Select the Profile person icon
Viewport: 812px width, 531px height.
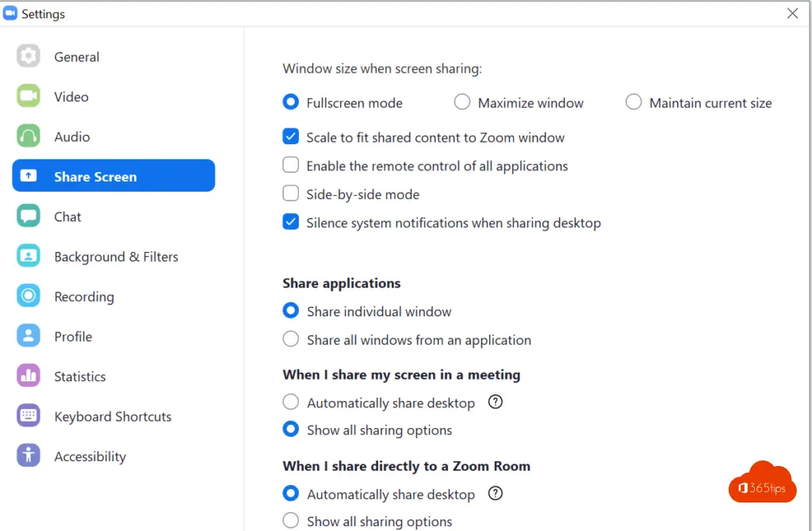point(29,336)
